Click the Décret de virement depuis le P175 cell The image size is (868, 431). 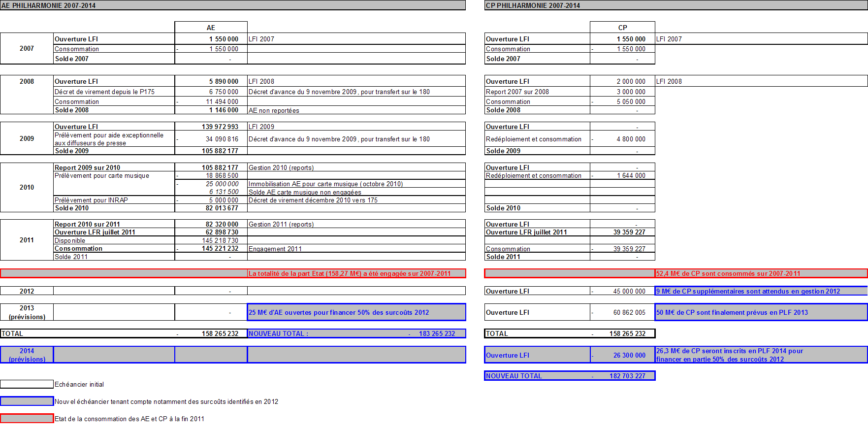114,92
